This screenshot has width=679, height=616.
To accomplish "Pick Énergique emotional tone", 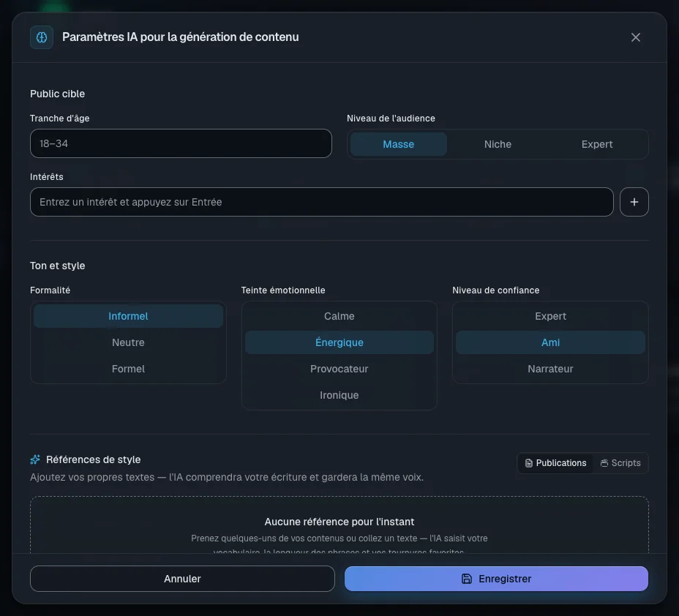I will pos(339,342).
